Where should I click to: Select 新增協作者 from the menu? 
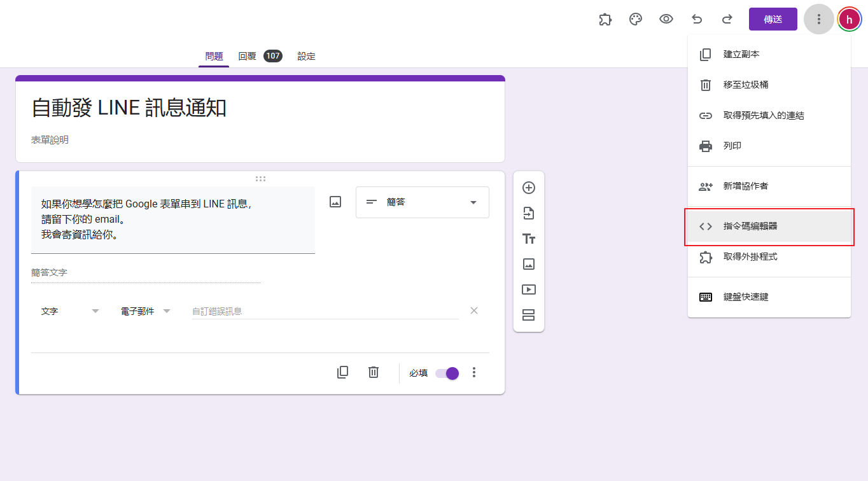pos(769,186)
